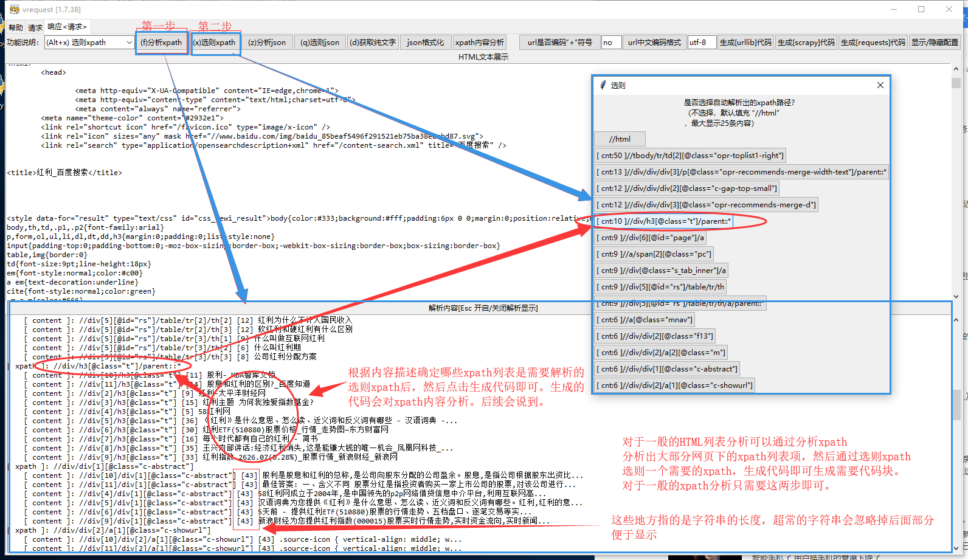The height and width of the screenshot is (560, 968).
Task: Choose cnt:6 //div/div[2]/a[2][@class="m"] option
Action: pos(660,353)
